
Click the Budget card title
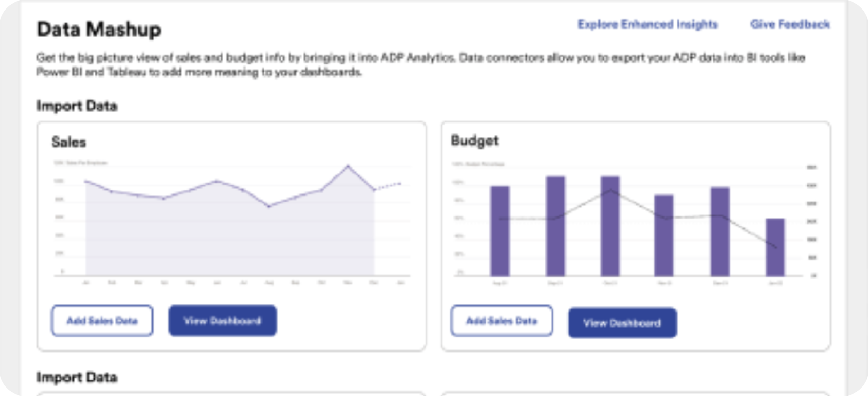475,140
